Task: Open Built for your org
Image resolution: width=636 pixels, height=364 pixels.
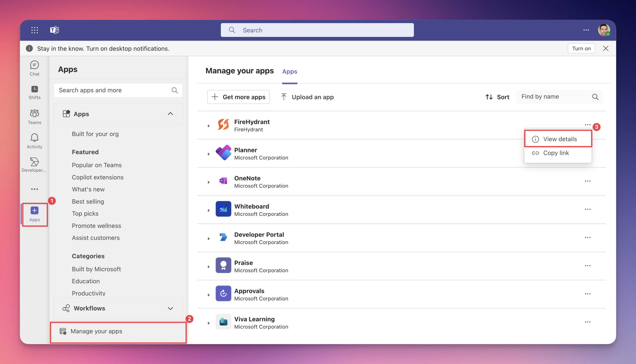Action: [95, 134]
